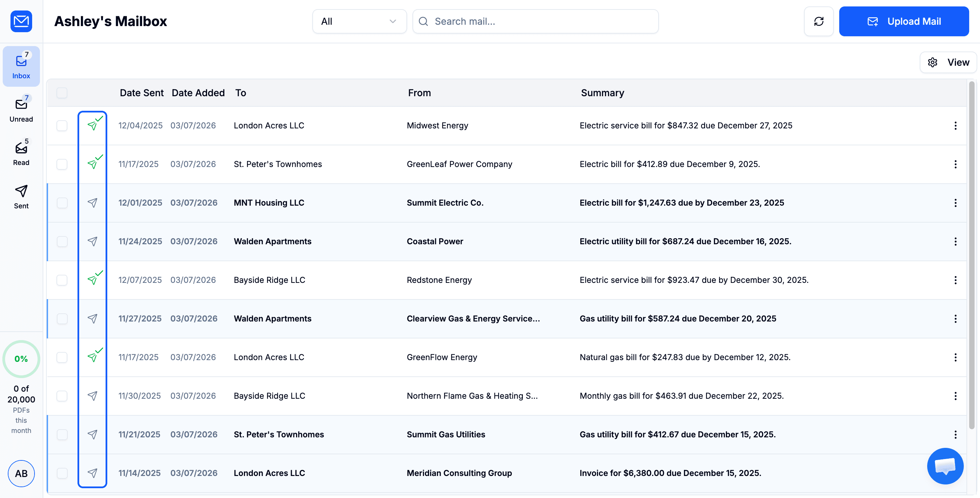
Task: Click inside the Search mail field
Action: pos(535,21)
